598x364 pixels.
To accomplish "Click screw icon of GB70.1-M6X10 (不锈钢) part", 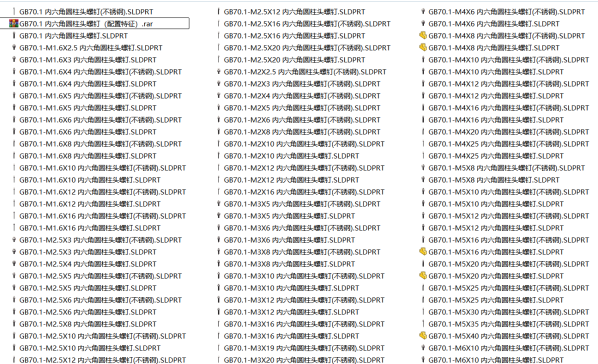I will click(423, 348).
